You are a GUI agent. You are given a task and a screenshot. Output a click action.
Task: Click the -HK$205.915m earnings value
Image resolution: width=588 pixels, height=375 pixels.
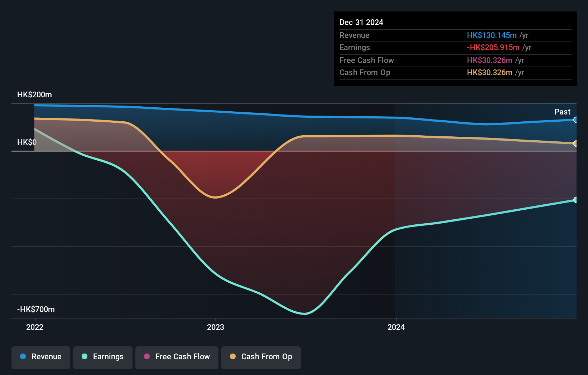(493, 47)
